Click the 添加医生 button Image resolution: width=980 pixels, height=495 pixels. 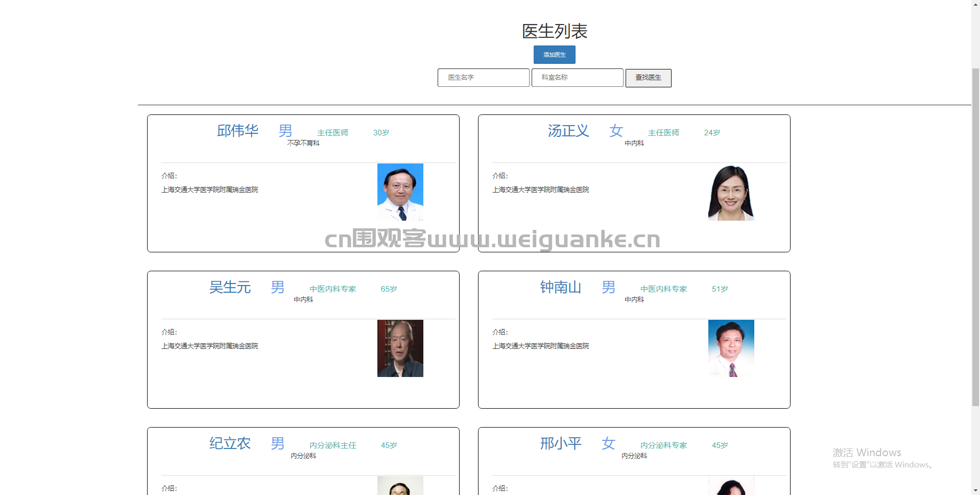[x=554, y=55]
